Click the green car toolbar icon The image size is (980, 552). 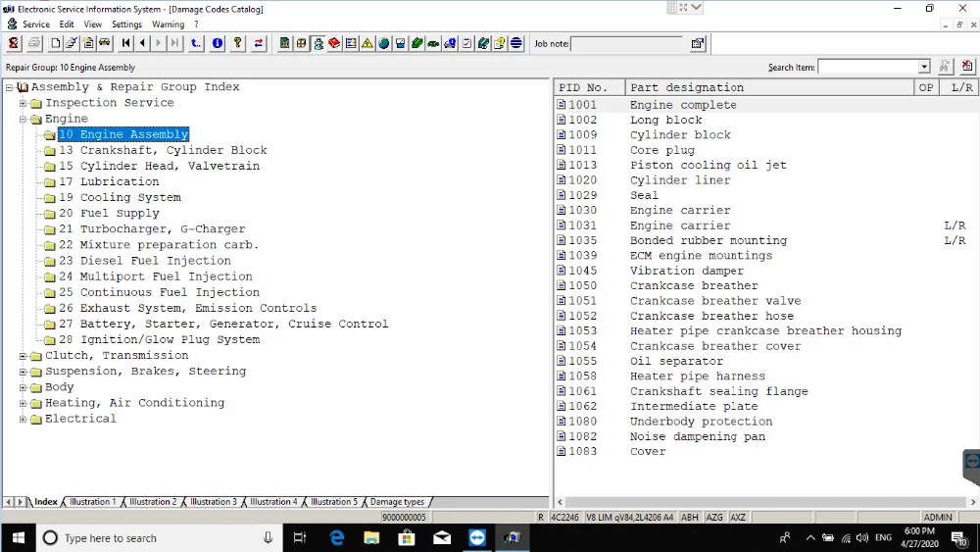(x=433, y=43)
